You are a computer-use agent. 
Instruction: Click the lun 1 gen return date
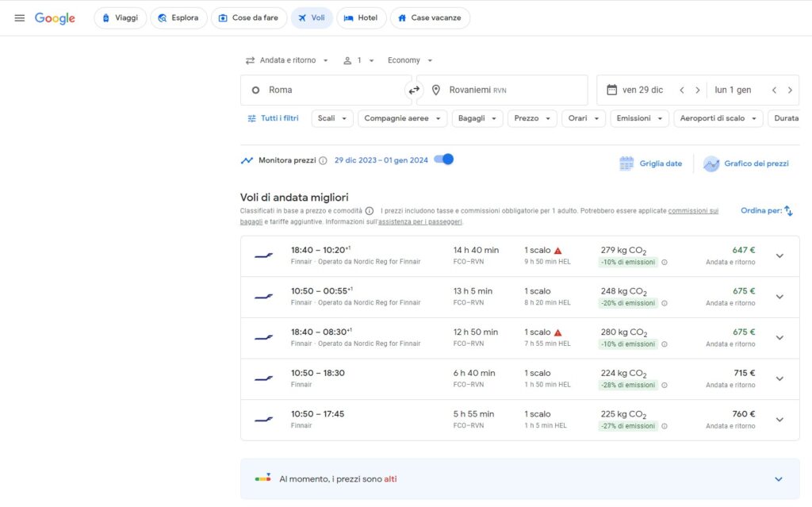733,90
